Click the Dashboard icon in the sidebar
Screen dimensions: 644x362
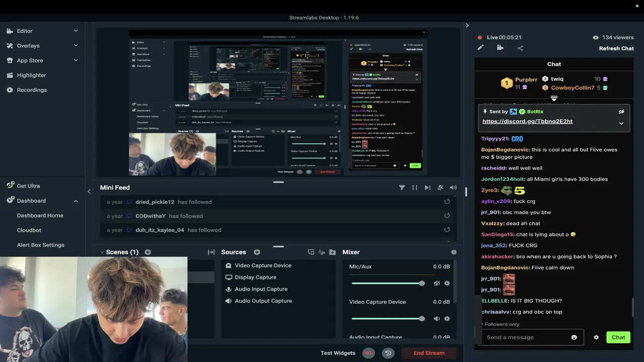coord(10,200)
